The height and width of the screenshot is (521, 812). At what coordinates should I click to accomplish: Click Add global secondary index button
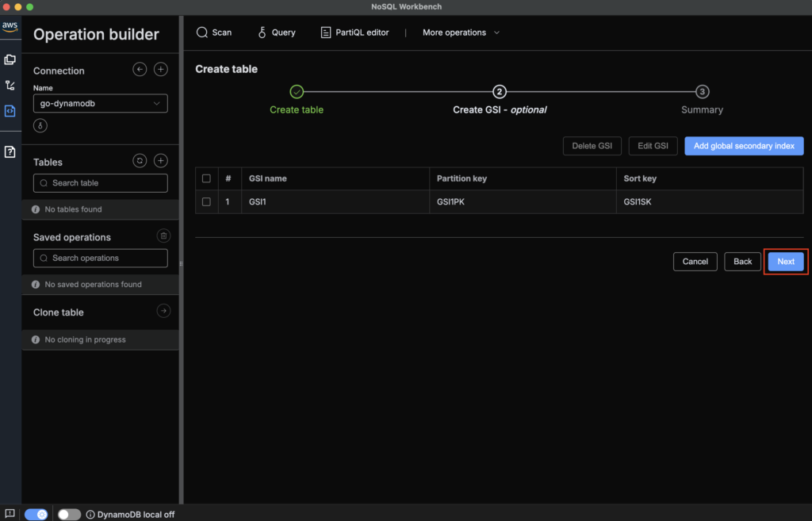click(744, 146)
